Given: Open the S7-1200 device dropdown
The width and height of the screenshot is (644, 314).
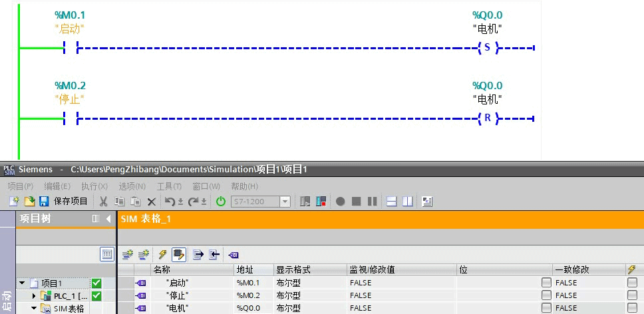Looking at the screenshot, I should [x=285, y=202].
